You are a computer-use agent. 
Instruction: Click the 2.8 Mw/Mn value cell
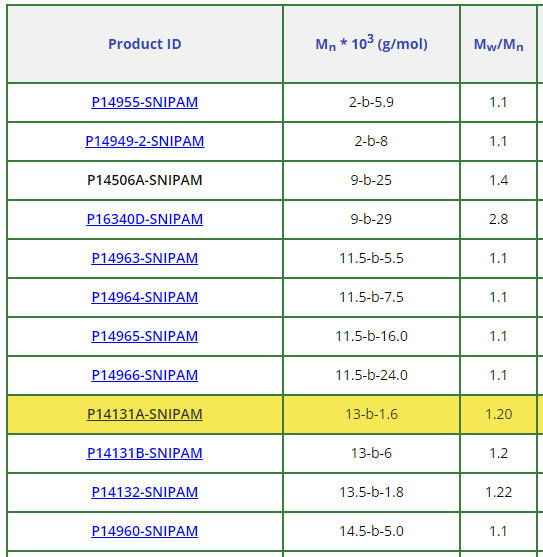(498, 219)
